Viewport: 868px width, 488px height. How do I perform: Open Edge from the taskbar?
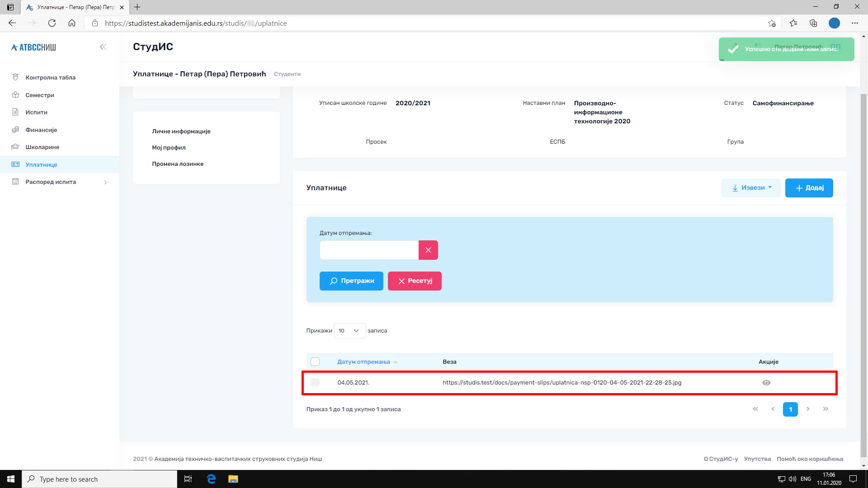pyautogui.click(x=211, y=479)
